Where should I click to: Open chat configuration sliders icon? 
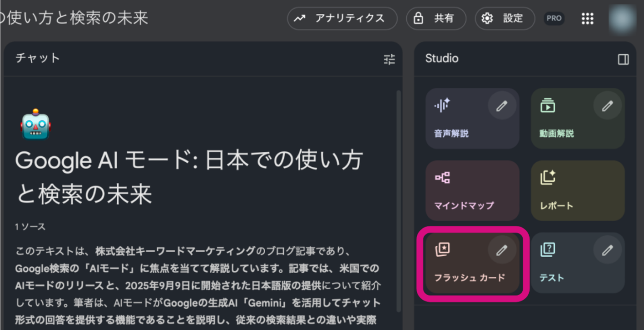click(x=389, y=59)
